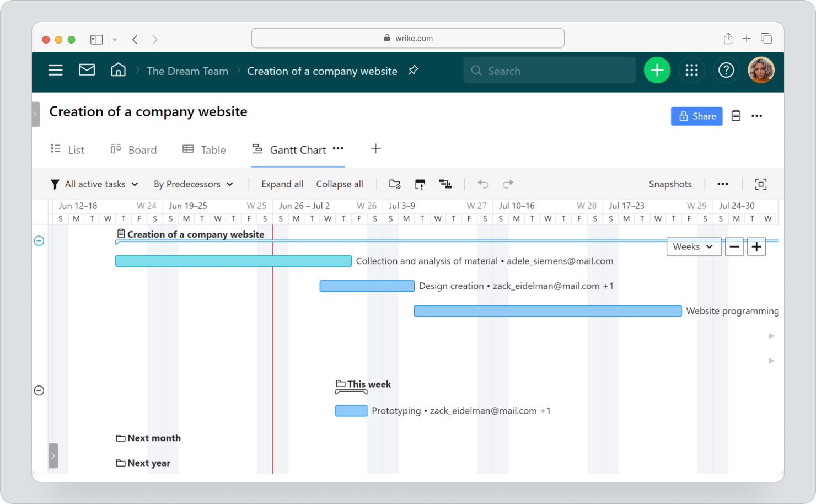Open the inbox envelope icon

pos(87,70)
